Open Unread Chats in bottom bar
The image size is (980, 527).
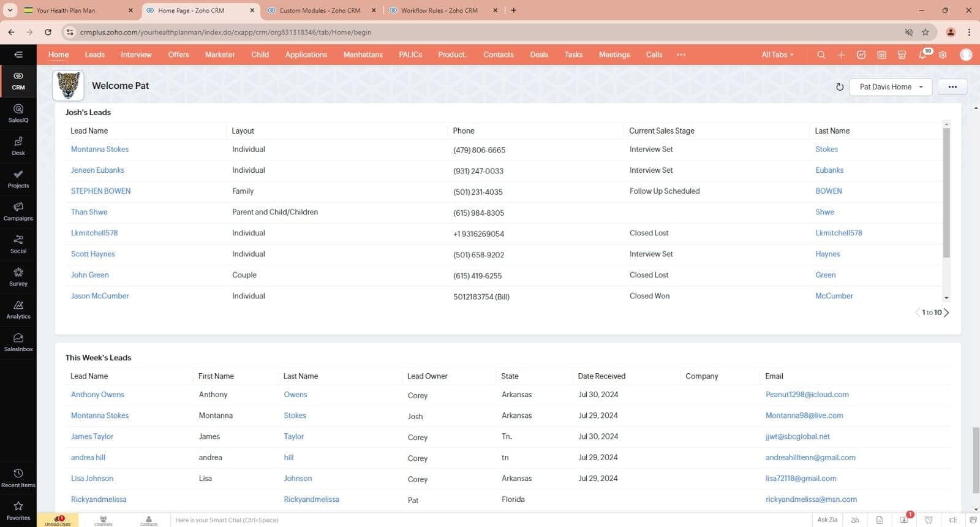tap(58, 520)
